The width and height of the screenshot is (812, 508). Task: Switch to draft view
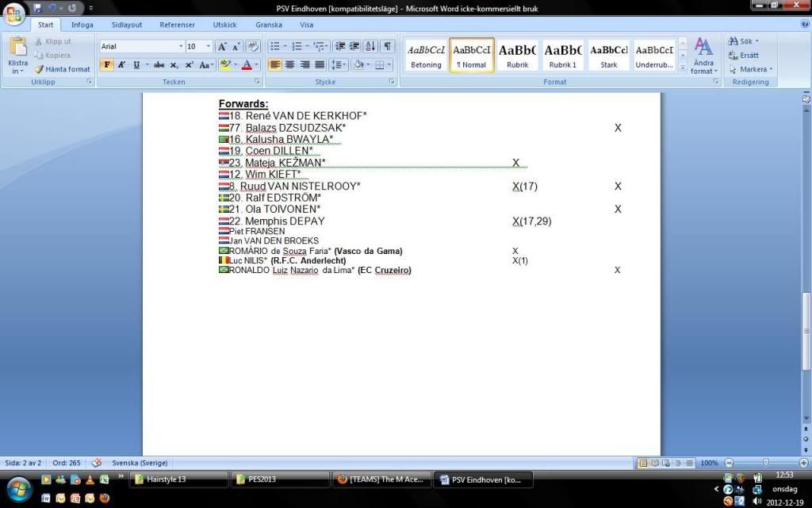tap(689, 463)
